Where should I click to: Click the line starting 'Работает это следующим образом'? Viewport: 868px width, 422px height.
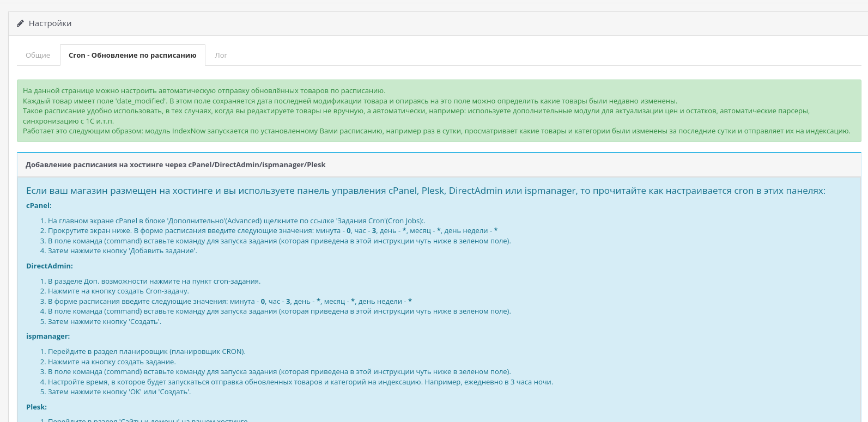coord(436,131)
